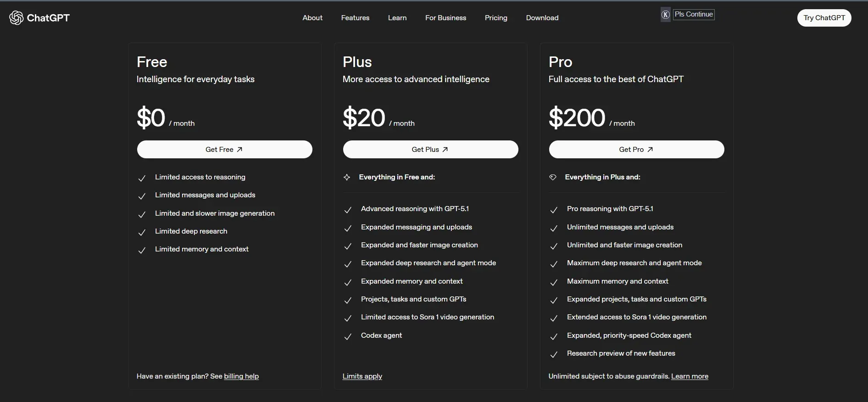Click the Get Plus button
This screenshot has width=868, height=402.
(x=430, y=149)
